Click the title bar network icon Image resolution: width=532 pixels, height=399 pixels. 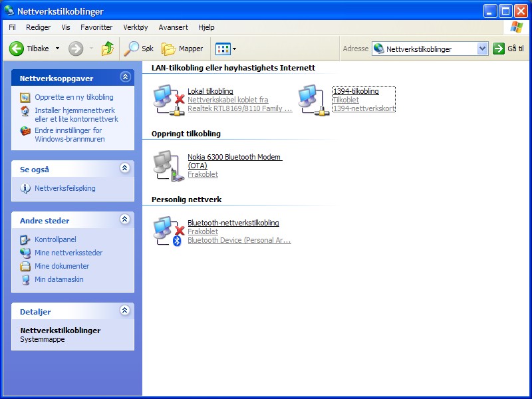(9, 11)
